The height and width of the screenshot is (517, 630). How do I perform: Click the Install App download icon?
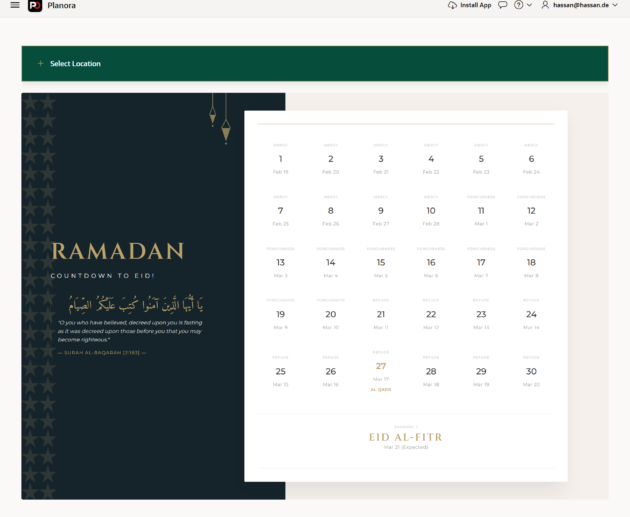pos(452,5)
